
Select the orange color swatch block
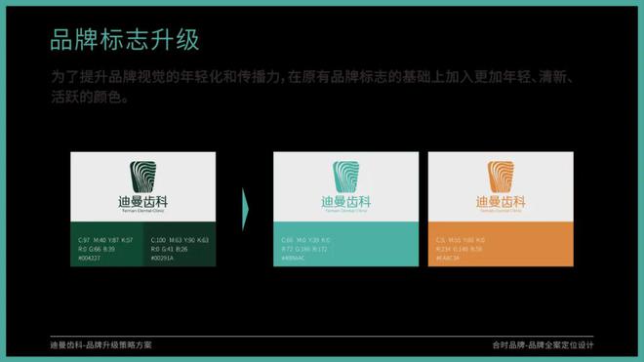click(501, 244)
